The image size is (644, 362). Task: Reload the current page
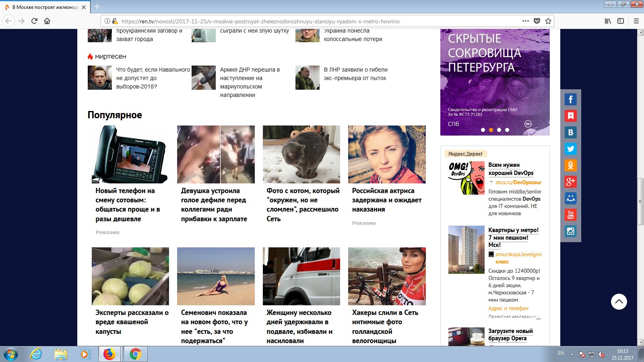(x=34, y=21)
